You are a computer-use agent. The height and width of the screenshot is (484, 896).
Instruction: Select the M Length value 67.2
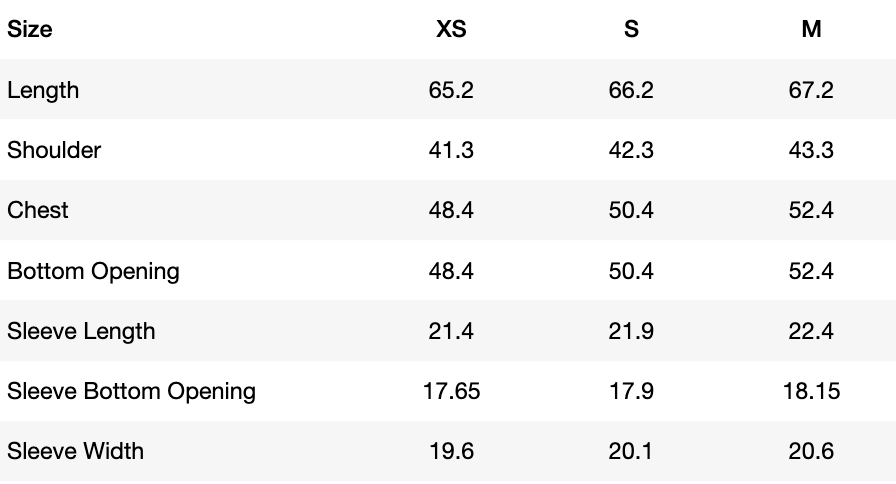[x=811, y=90]
